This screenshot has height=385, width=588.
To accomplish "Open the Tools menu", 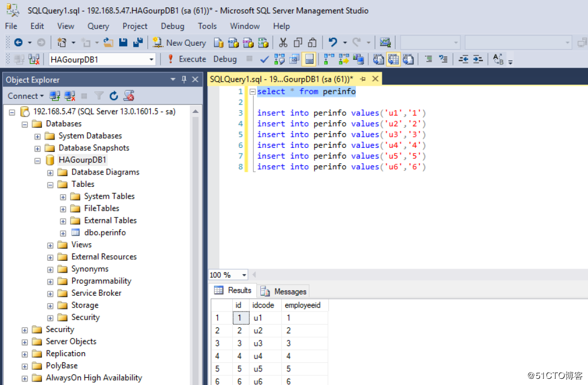I will [207, 26].
